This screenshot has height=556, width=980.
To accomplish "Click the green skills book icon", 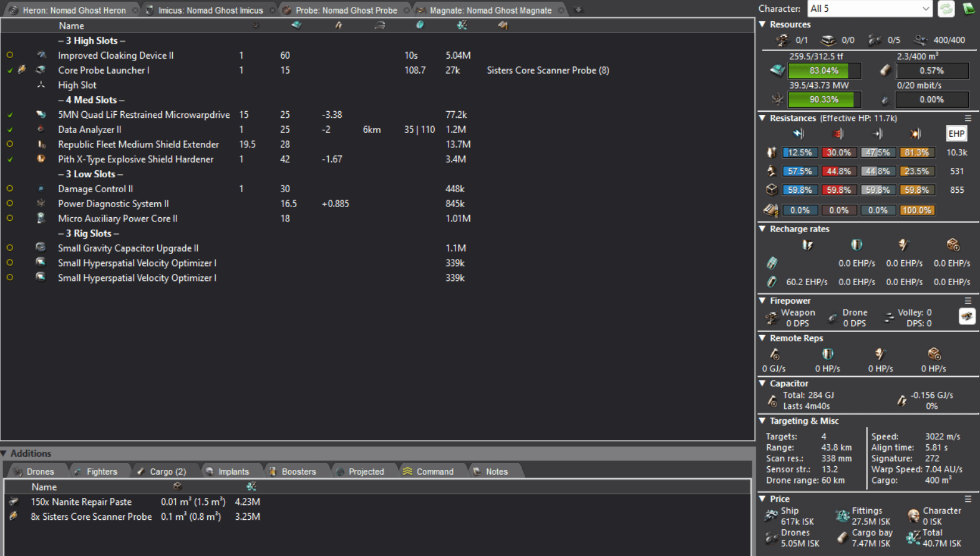I will tap(968, 9).
